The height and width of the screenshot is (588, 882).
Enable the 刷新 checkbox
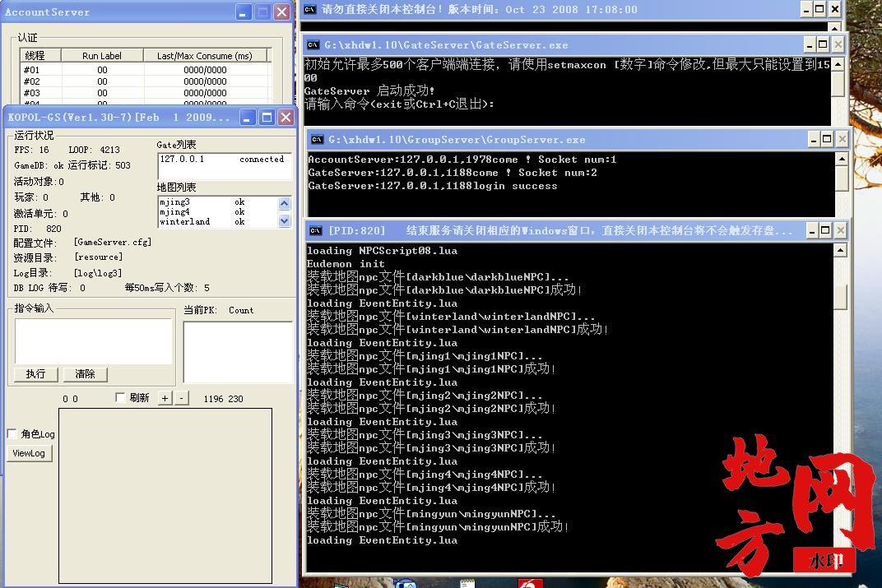coord(120,397)
